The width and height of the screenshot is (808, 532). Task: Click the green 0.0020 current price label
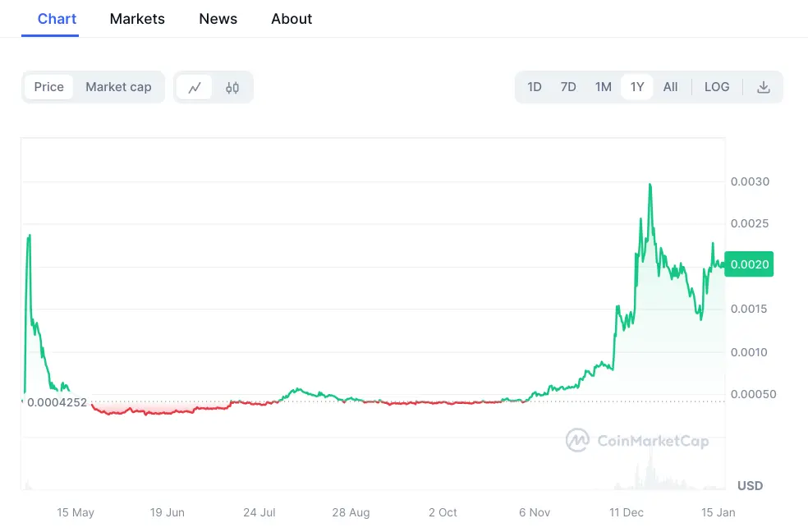point(749,264)
